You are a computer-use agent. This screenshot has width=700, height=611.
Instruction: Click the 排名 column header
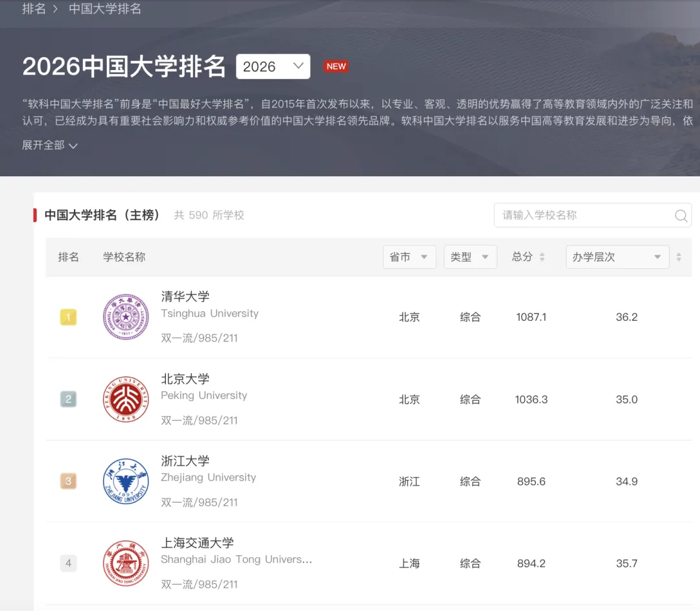point(68,257)
